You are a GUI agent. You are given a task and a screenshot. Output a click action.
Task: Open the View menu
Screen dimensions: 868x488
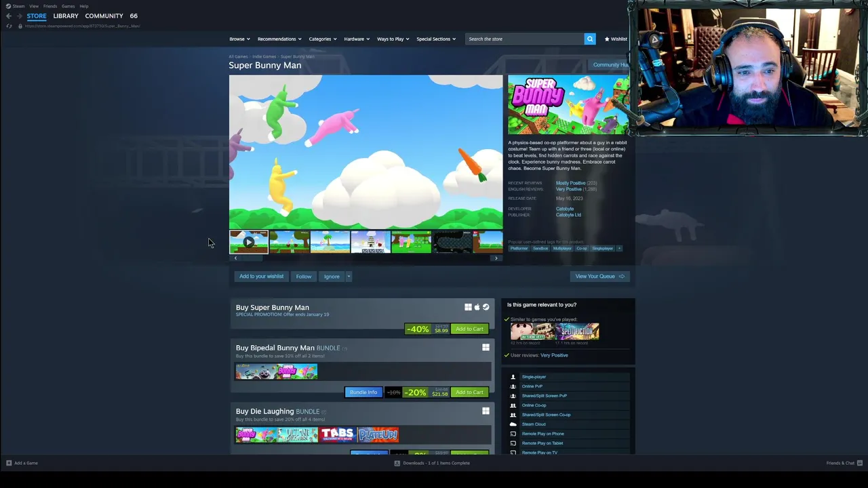[34, 6]
